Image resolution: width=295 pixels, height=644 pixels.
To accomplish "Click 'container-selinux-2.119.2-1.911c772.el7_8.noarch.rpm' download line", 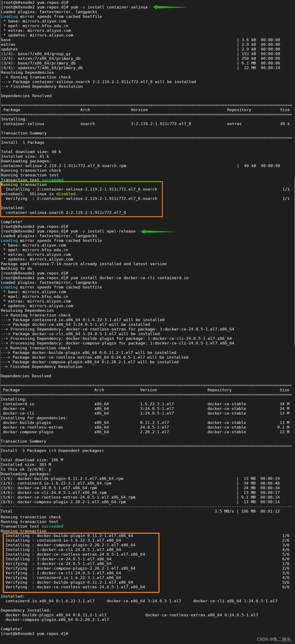I will (x=64, y=166).
